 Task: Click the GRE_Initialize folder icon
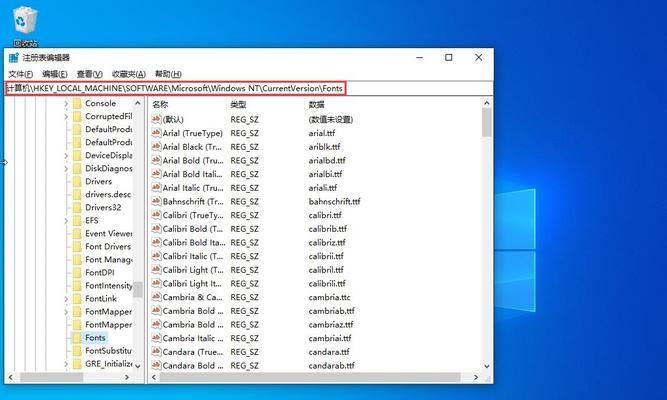(77, 364)
